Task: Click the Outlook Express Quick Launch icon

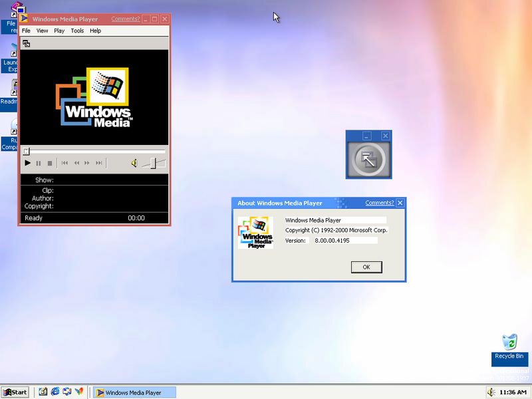Action: (67, 392)
